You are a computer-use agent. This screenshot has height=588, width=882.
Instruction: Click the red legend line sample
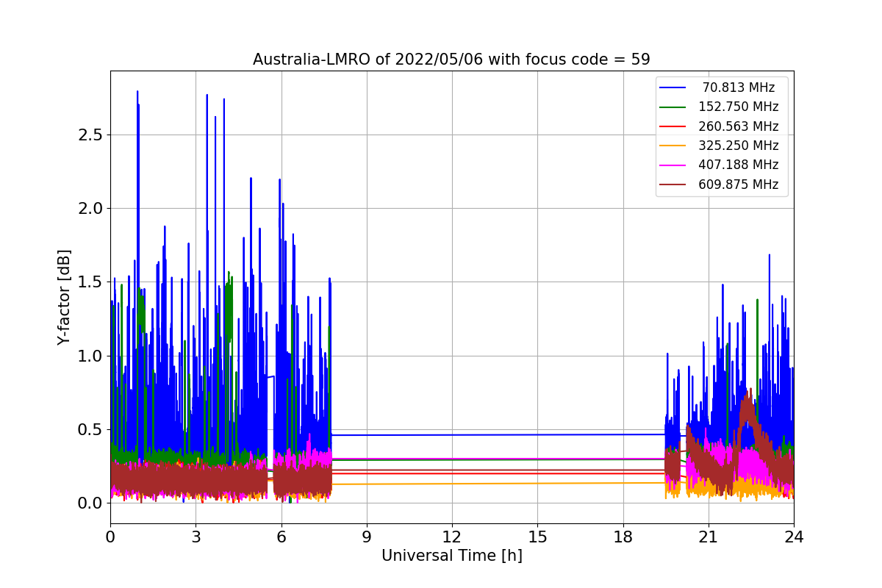[673, 126]
